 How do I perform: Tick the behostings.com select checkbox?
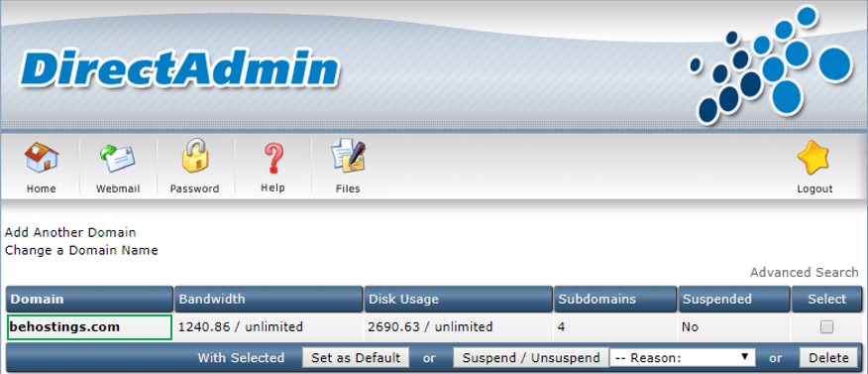(826, 327)
